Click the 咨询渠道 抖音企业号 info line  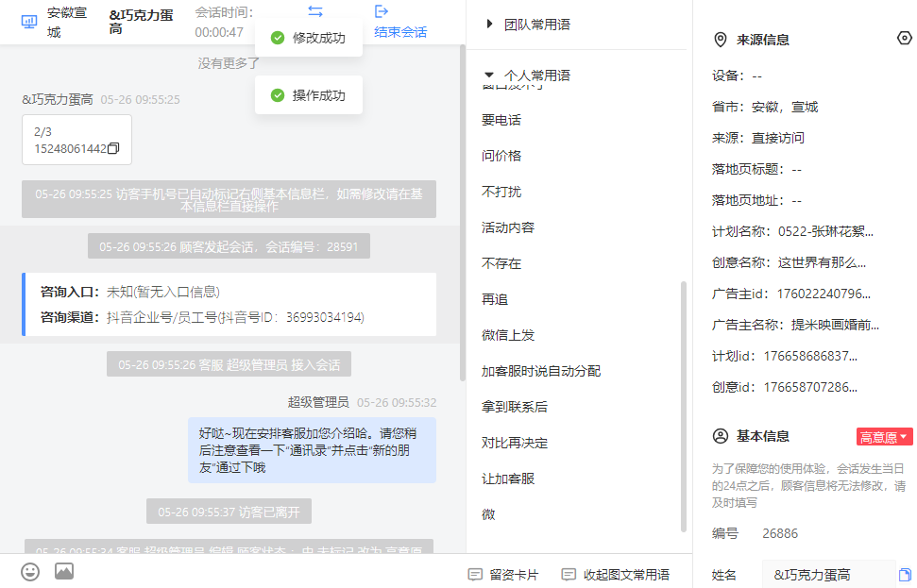tap(202, 317)
